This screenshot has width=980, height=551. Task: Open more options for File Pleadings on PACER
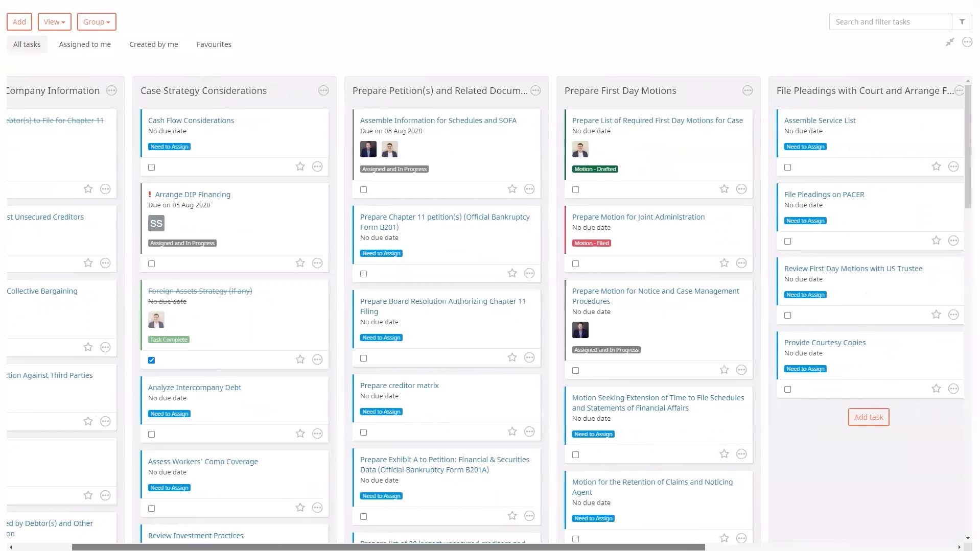click(953, 241)
